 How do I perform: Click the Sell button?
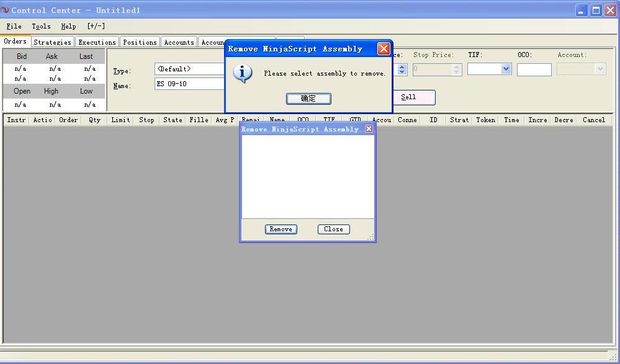[413, 97]
